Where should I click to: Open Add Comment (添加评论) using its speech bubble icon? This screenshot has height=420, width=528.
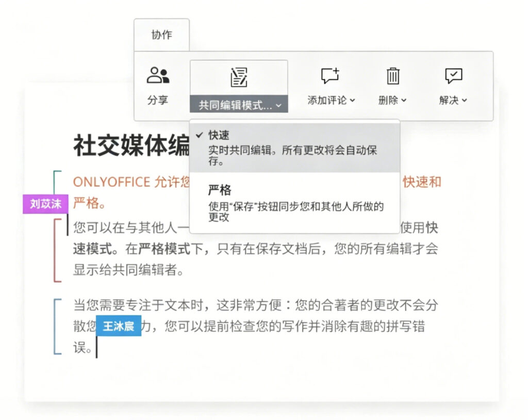click(329, 76)
